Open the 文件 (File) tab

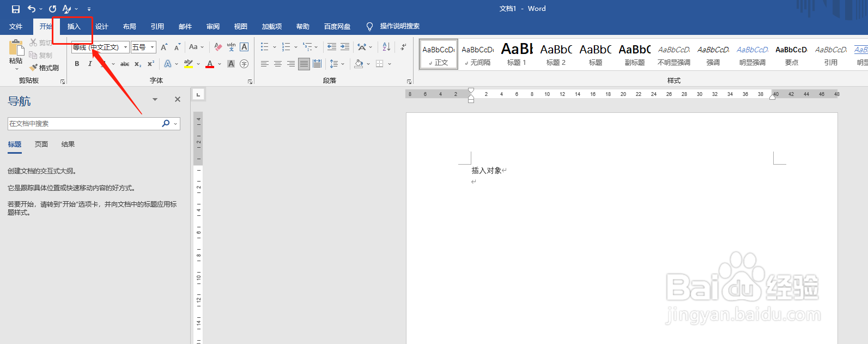click(x=16, y=27)
